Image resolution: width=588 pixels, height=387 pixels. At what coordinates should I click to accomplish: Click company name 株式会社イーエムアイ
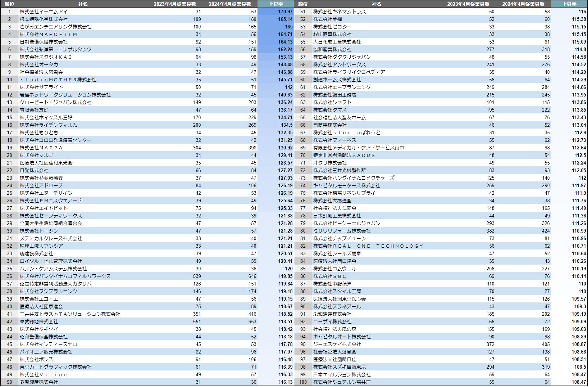click(x=44, y=12)
